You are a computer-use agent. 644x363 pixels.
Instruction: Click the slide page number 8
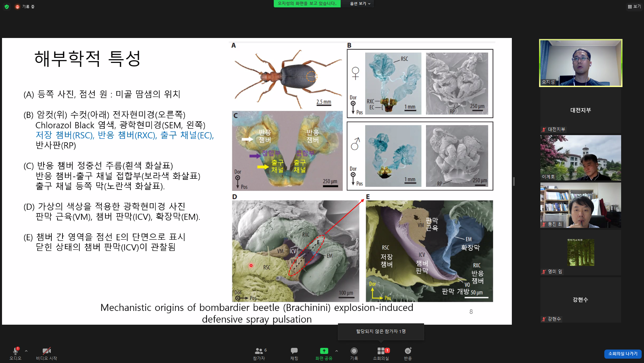(471, 312)
